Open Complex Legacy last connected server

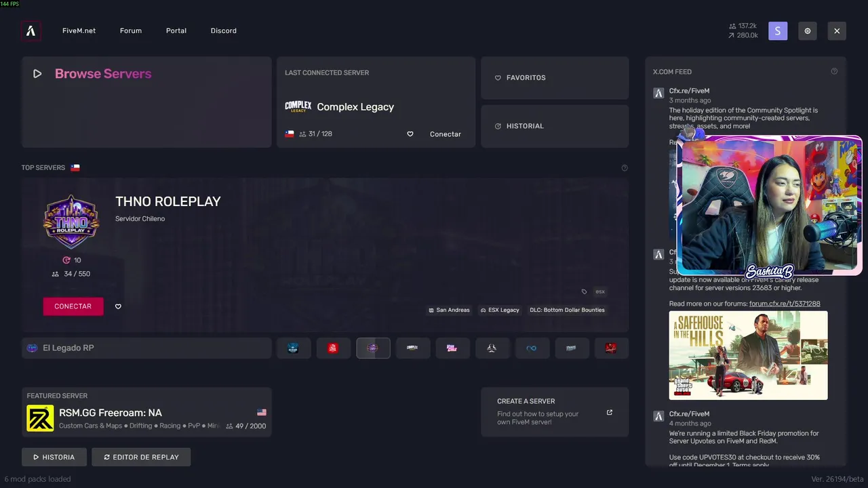tap(376, 102)
